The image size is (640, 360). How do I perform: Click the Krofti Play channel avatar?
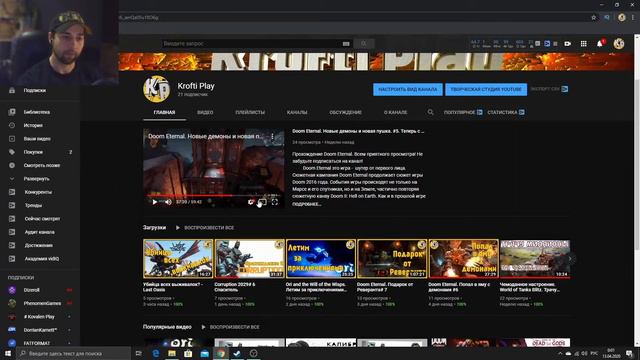(x=156, y=89)
